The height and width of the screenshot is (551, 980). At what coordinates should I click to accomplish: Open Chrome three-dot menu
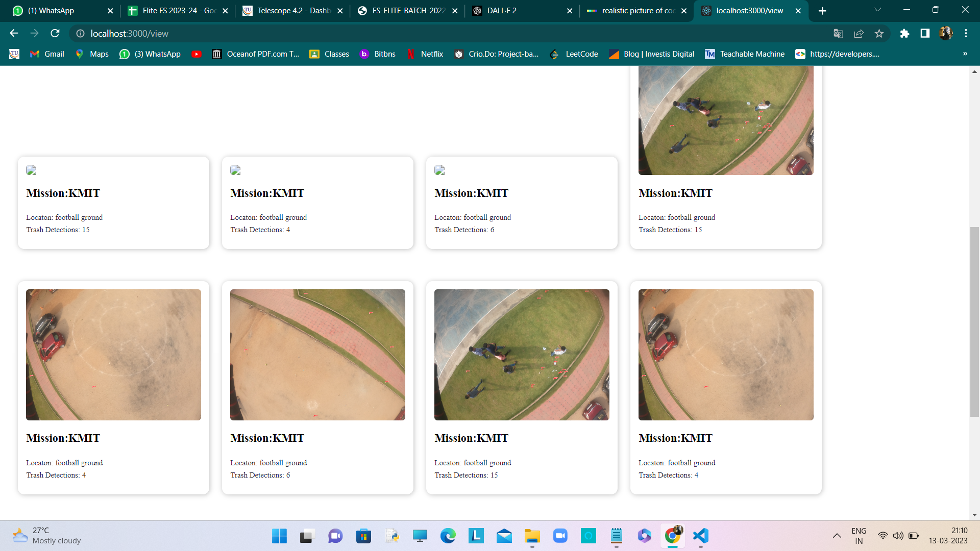966,33
